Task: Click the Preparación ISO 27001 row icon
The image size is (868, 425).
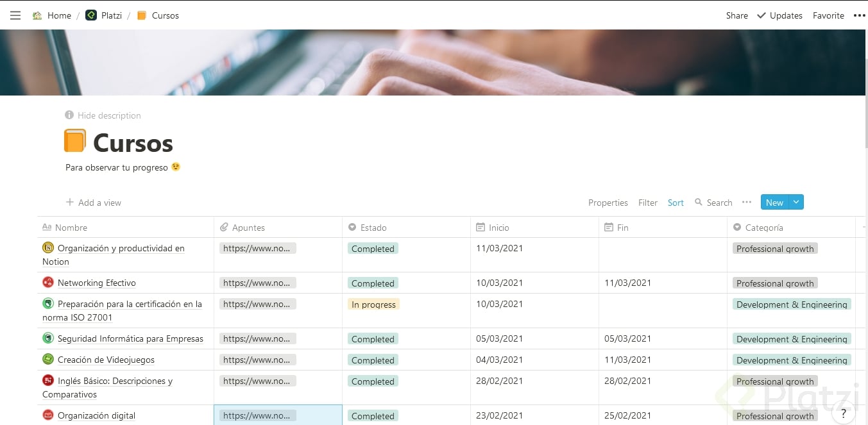Action: (x=48, y=304)
